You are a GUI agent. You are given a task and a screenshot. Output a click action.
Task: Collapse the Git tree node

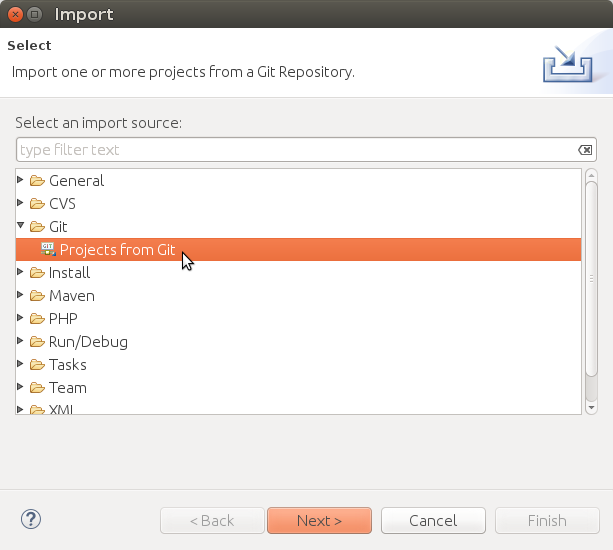coord(21,226)
